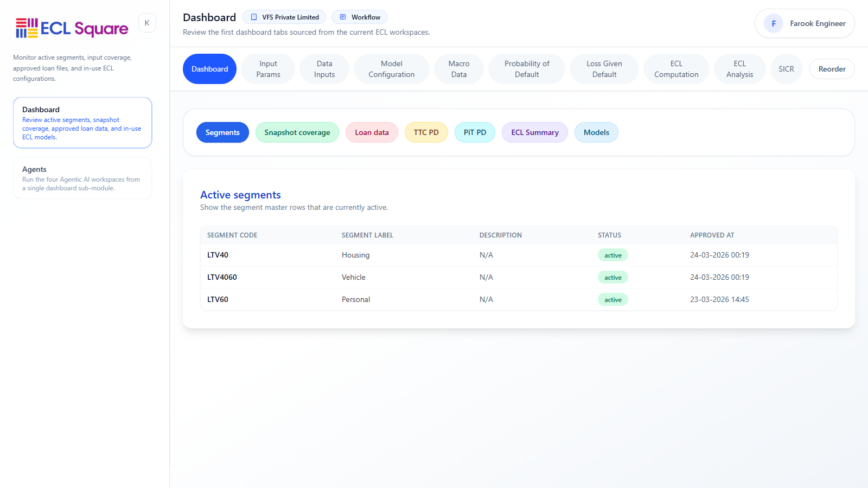Image resolution: width=868 pixels, height=488 pixels.
Task: Open the VFS Private Limited chip
Action: tap(284, 17)
